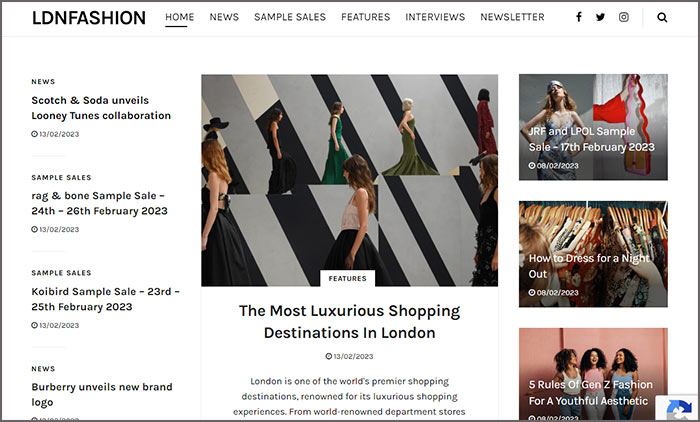Open the NEWS menu item
This screenshot has width=700, height=422.
pos(224,17)
